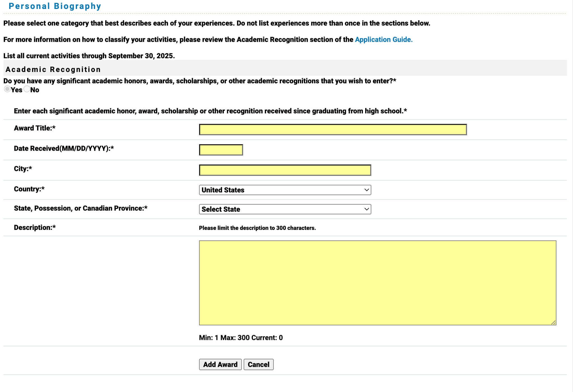Screen dimensions: 573x392
Task: Click the Academic Recognition section header
Action: [x=53, y=69]
